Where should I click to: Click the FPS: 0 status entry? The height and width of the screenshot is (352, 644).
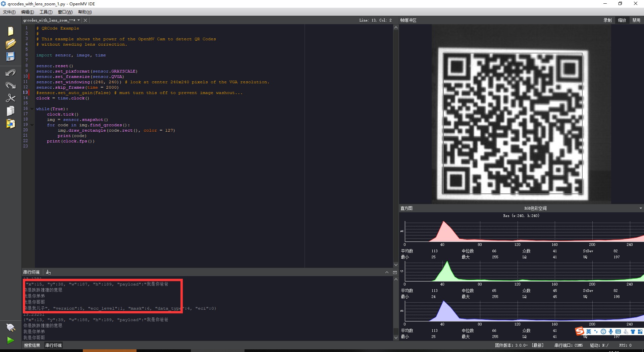click(x=625, y=345)
